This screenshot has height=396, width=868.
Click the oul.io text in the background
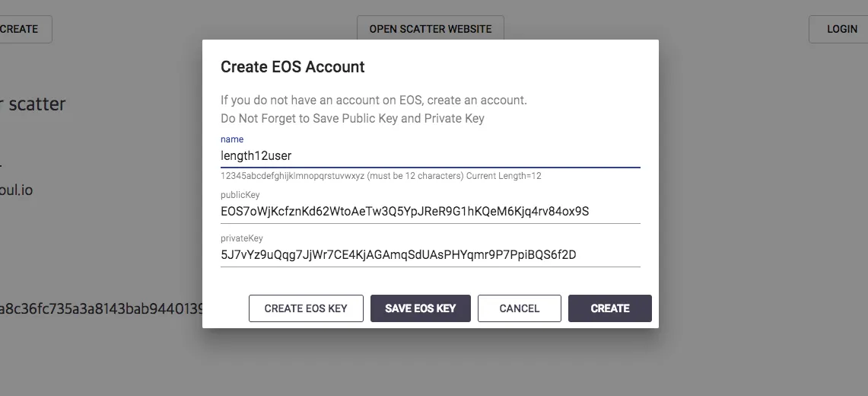point(17,190)
